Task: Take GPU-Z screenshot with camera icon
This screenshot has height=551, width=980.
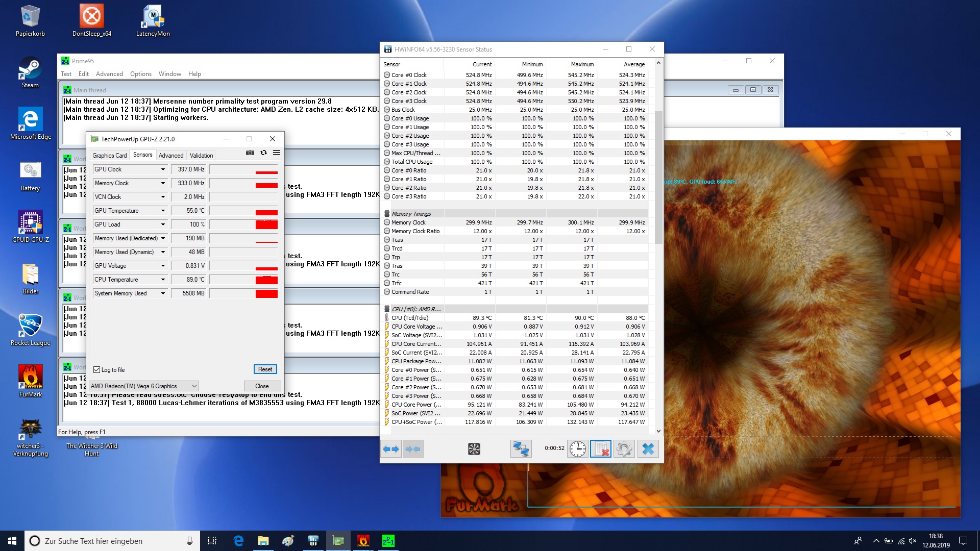Action: [x=250, y=153]
